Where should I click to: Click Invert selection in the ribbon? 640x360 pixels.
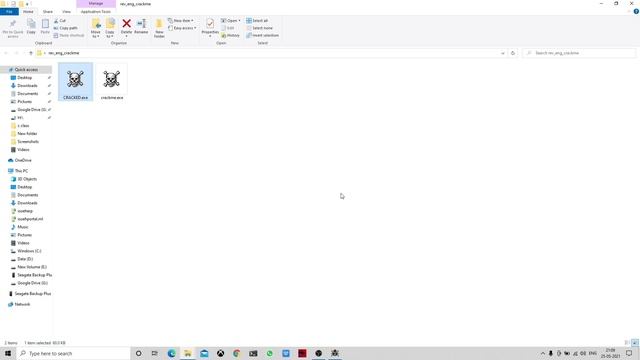(262, 36)
